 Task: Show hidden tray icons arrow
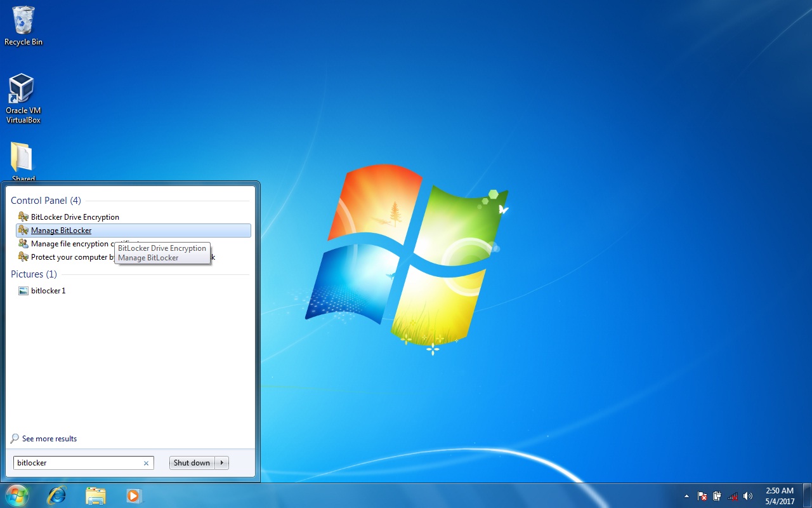(x=686, y=496)
